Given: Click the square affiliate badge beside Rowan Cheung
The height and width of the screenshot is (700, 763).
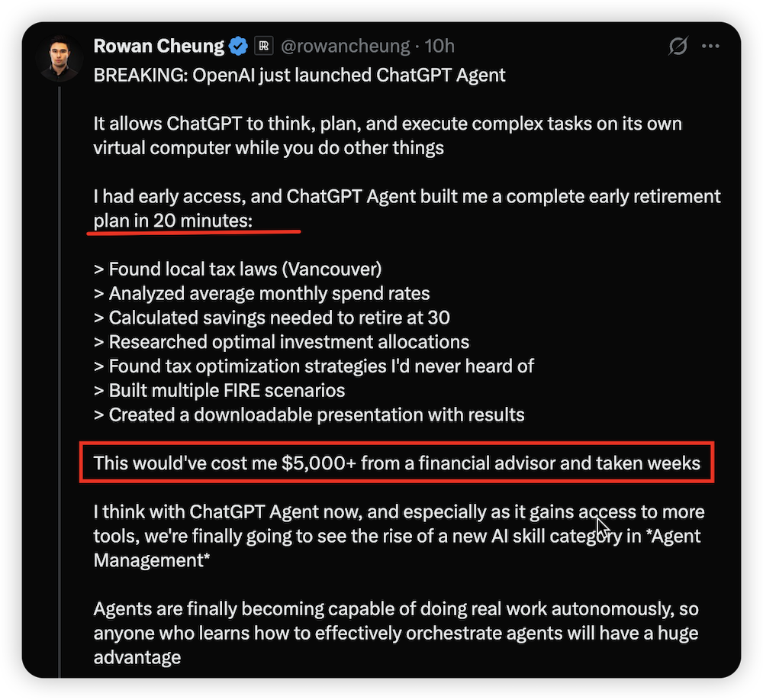Looking at the screenshot, I should (x=263, y=45).
